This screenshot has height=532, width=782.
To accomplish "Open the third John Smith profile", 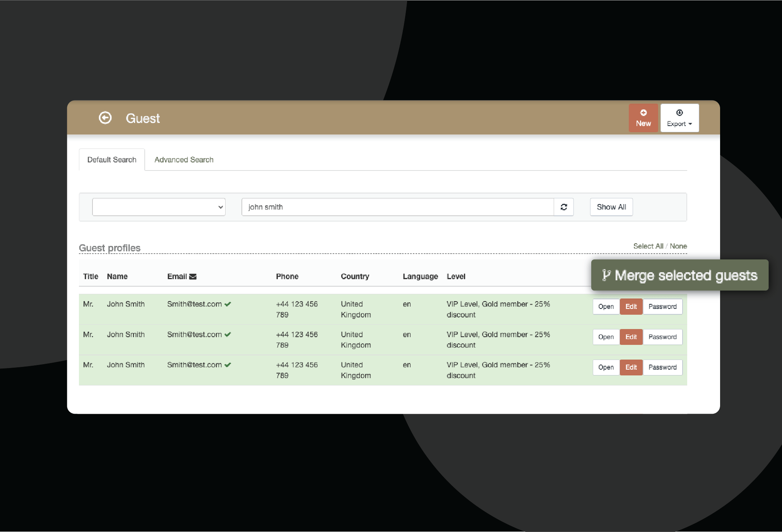I will [606, 367].
